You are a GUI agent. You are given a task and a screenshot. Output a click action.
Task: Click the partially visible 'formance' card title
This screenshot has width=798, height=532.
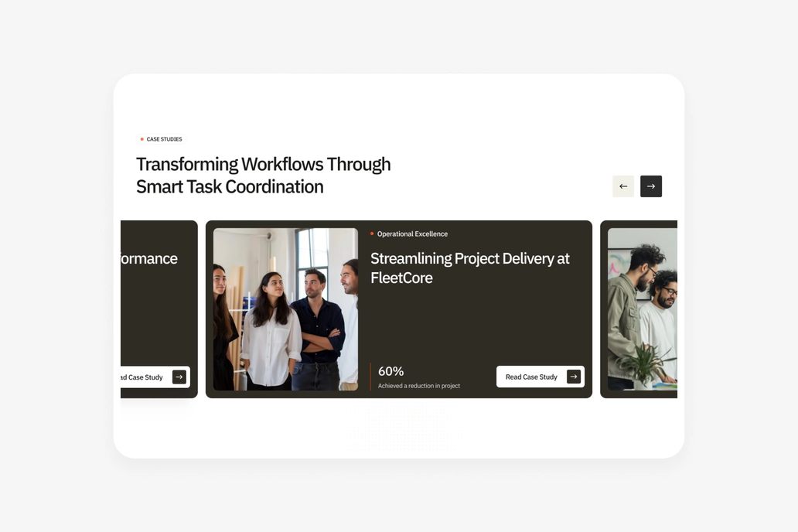click(x=149, y=258)
